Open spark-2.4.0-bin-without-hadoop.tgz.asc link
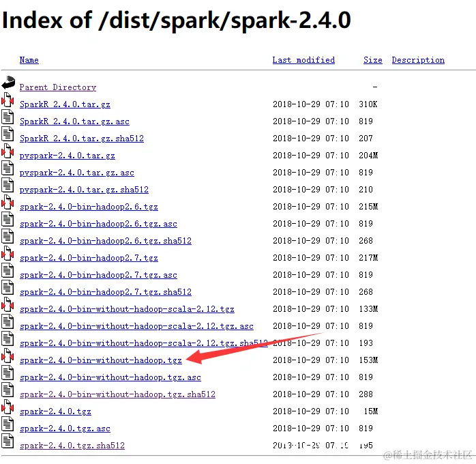 [110, 377]
